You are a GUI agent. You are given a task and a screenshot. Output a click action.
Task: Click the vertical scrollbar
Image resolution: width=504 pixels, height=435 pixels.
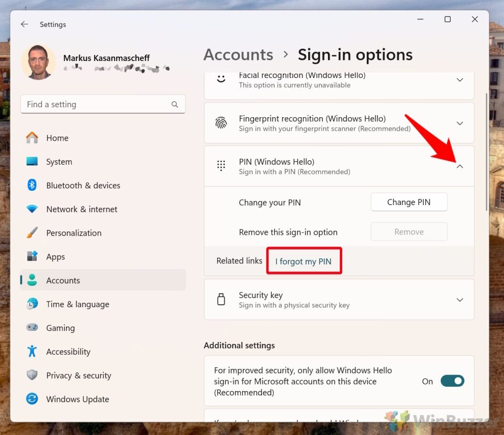[x=487, y=152]
